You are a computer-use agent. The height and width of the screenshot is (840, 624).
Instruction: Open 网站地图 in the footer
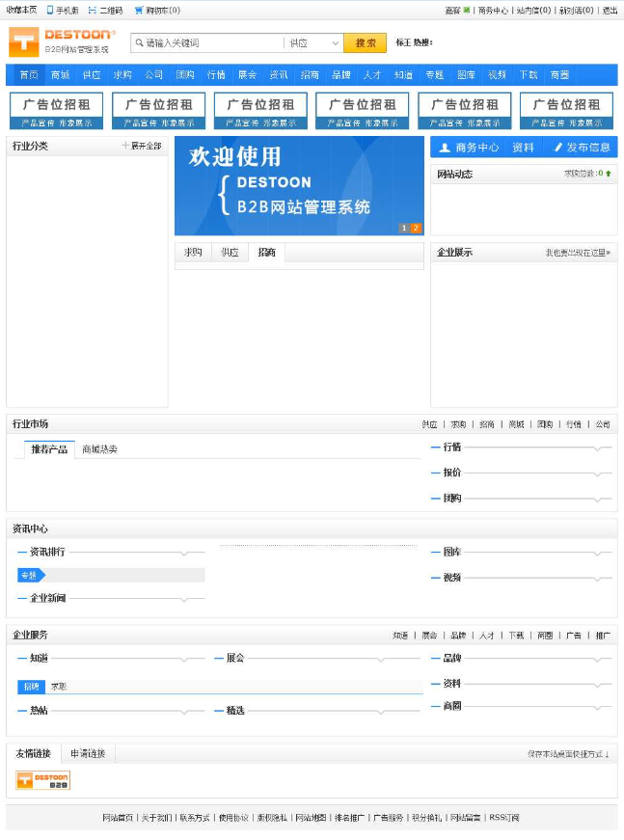click(311, 818)
